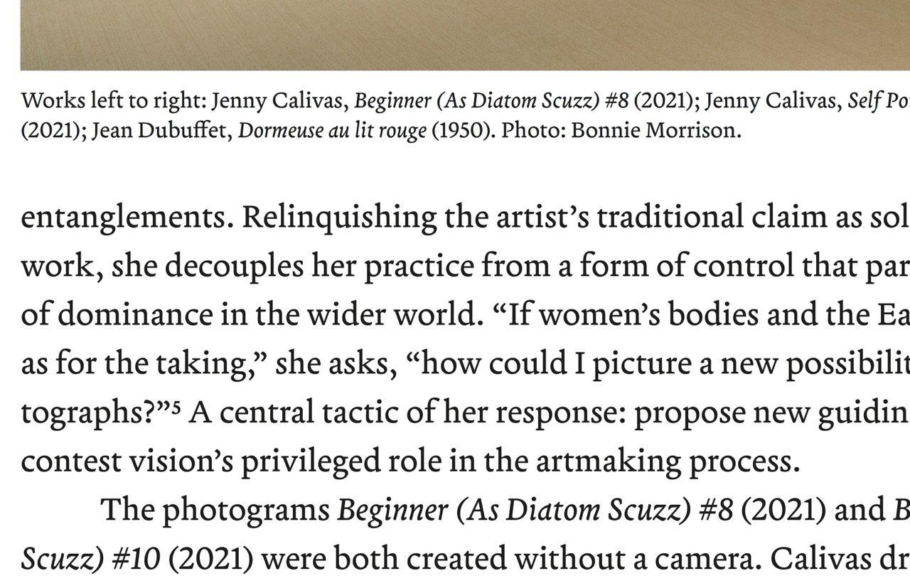Viewport: 910px width, 588px height.
Task: Click italic "Beginner (As Diatom Scuzz) #8" in caption
Action: pos(491,102)
